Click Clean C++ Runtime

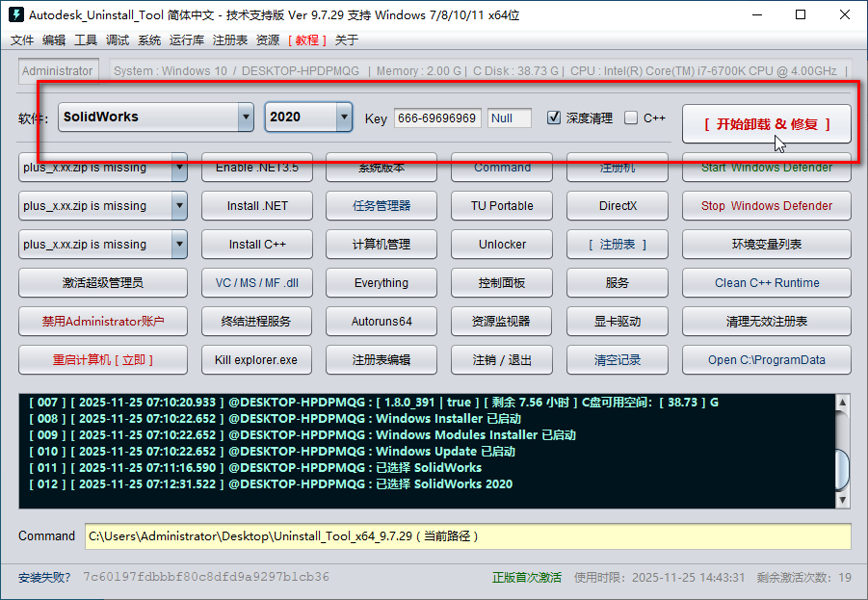pyautogui.click(x=767, y=283)
